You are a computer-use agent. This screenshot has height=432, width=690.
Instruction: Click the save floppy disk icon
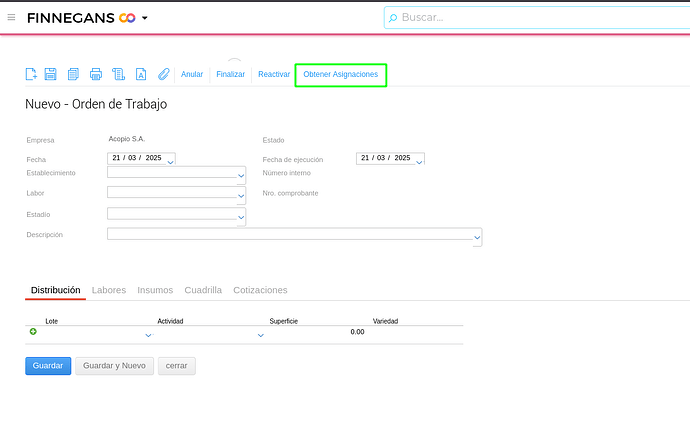click(51, 74)
